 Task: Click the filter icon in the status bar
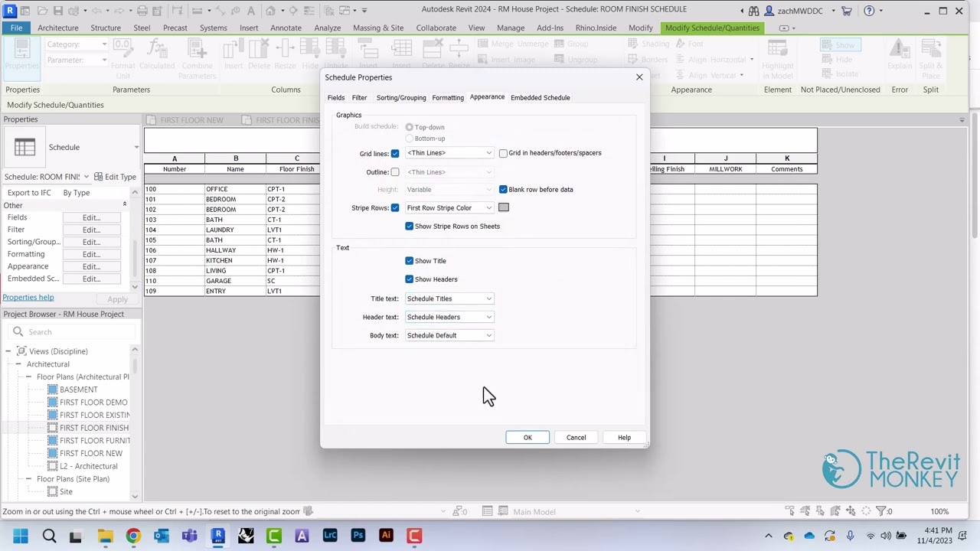(x=882, y=511)
